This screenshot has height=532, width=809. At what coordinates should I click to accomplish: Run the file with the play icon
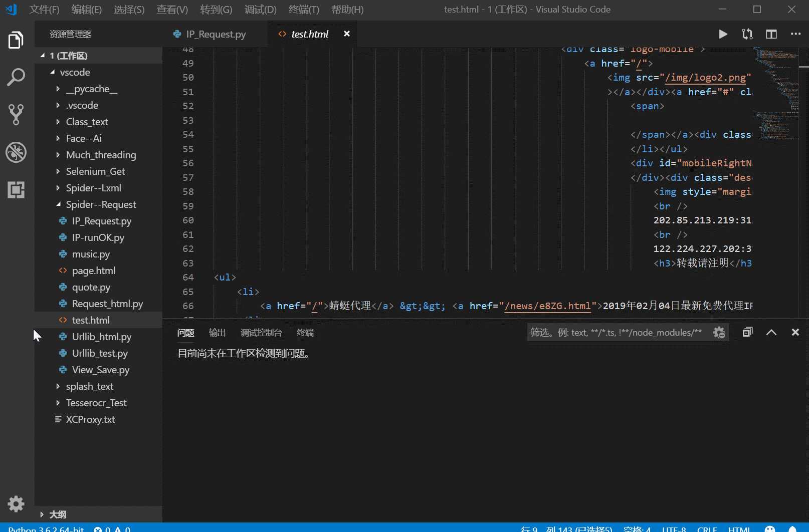(x=723, y=34)
